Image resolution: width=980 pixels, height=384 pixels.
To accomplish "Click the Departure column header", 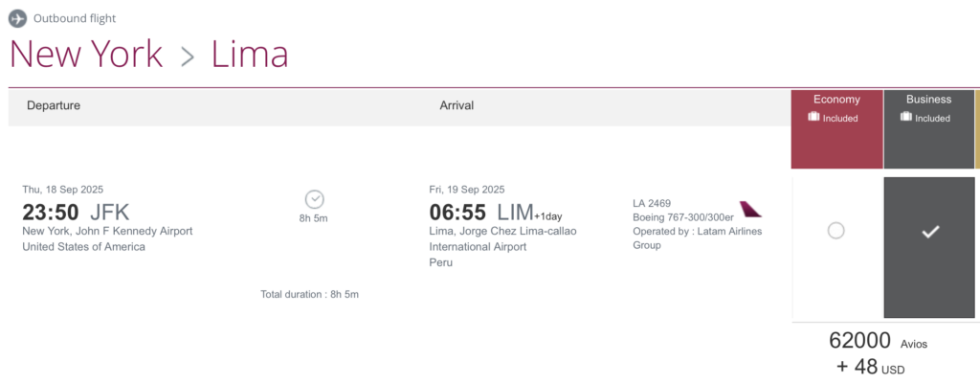I will [x=54, y=105].
